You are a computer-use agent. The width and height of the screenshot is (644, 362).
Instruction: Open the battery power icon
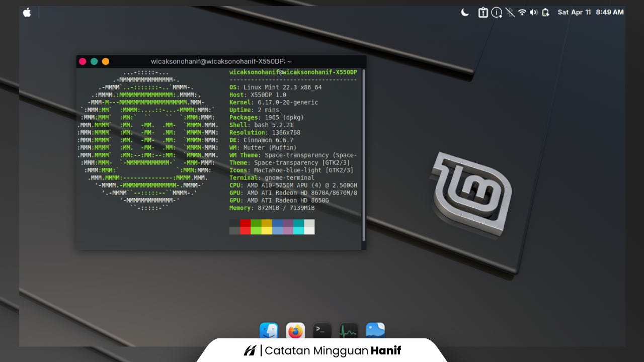click(545, 13)
